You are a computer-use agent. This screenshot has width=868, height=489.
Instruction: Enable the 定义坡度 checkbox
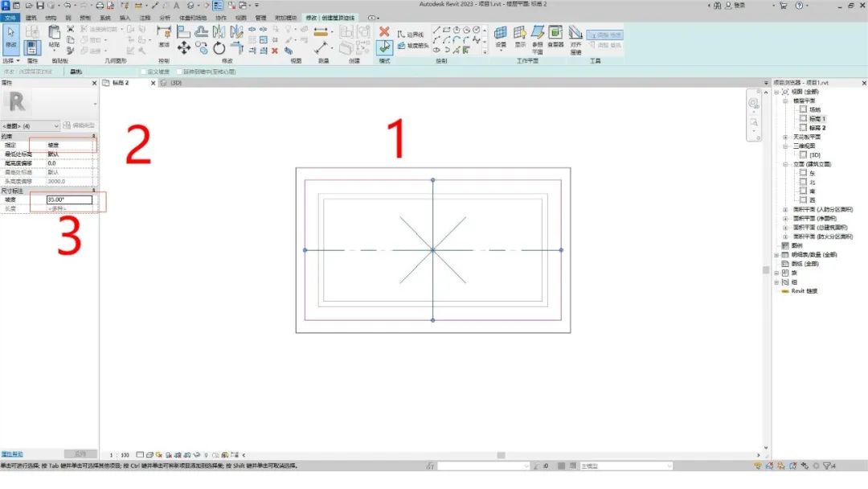[x=143, y=72]
